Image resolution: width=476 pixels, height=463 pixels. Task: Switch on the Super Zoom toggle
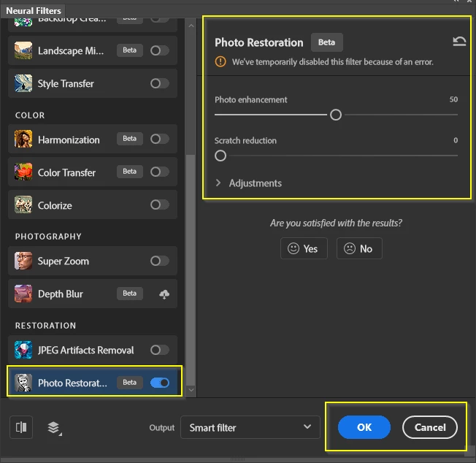[x=160, y=261]
